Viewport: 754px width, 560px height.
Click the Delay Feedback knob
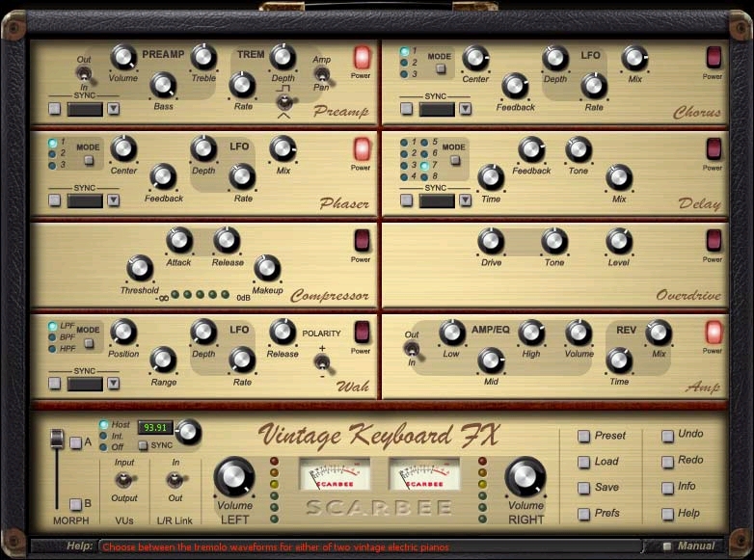(531, 149)
